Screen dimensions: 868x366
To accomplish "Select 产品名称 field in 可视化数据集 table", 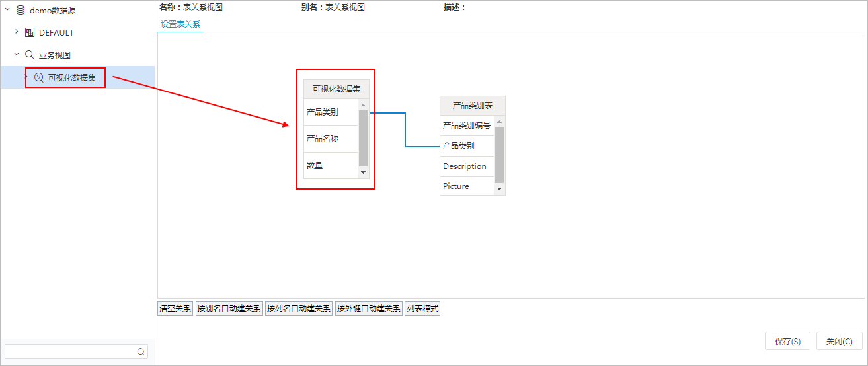I will click(x=331, y=139).
